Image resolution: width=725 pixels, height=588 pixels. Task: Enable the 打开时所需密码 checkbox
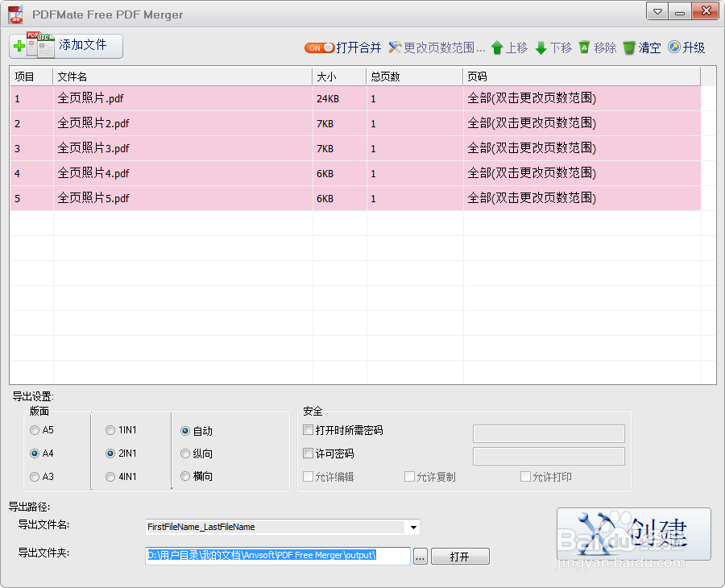click(x=308, y=429)
